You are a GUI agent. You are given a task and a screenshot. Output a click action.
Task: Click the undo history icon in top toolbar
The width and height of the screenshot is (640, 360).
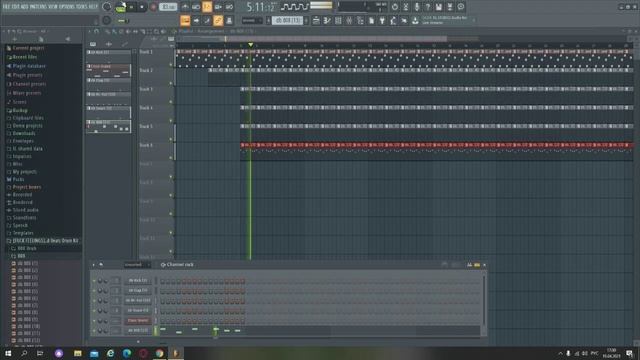pyautogui.click(x=394, y=7)
